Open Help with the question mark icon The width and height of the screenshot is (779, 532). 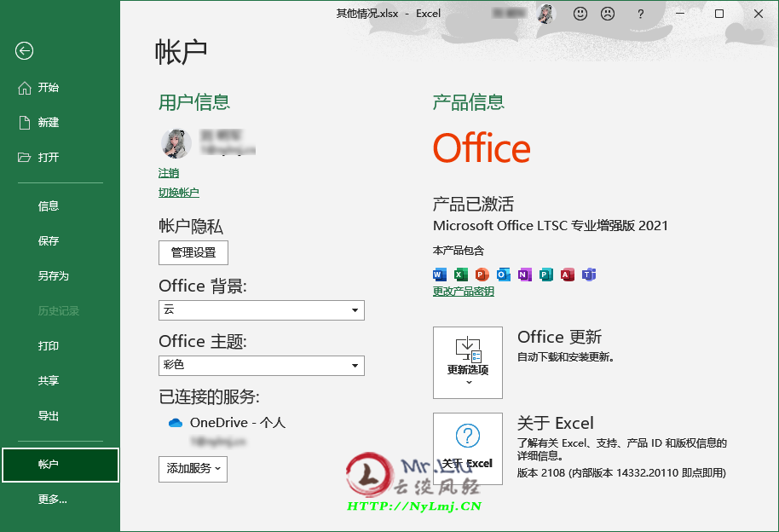641,14
